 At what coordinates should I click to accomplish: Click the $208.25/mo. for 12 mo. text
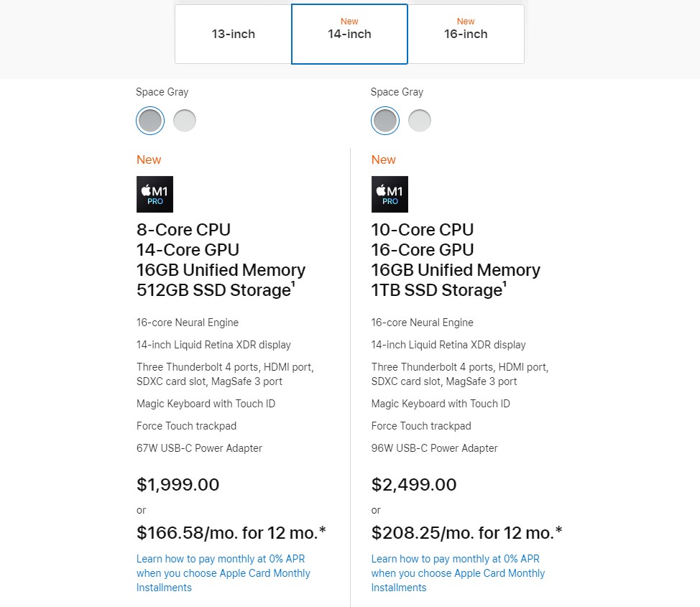tap(466, 533)
